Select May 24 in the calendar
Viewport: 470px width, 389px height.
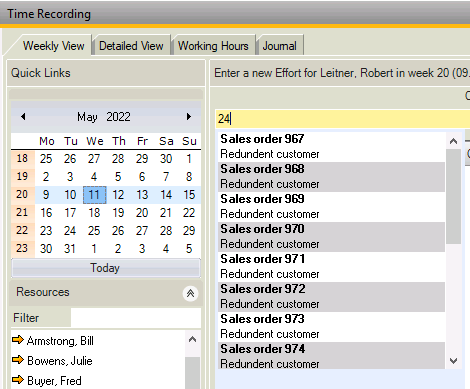[x=70, y=231]
